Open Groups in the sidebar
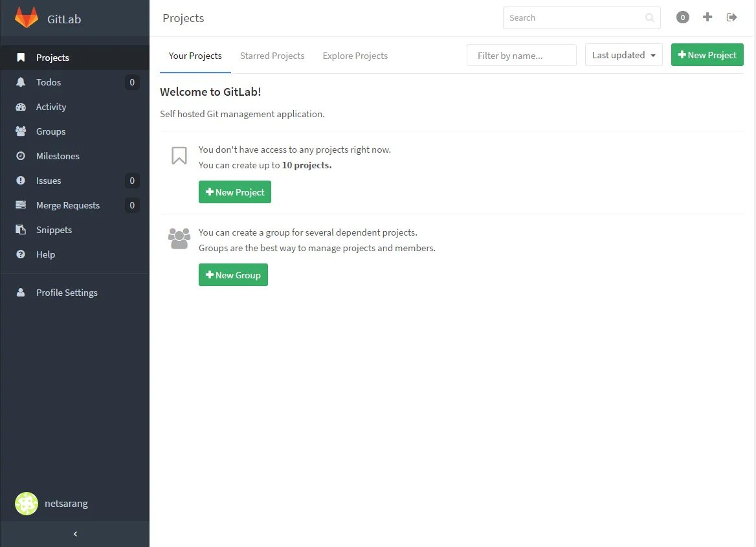 click(74, 131)
